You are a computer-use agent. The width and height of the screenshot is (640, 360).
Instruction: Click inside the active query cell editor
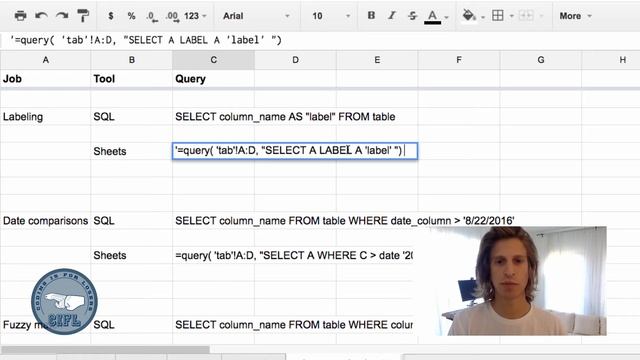pyautogui.click(x=295, y=151)
